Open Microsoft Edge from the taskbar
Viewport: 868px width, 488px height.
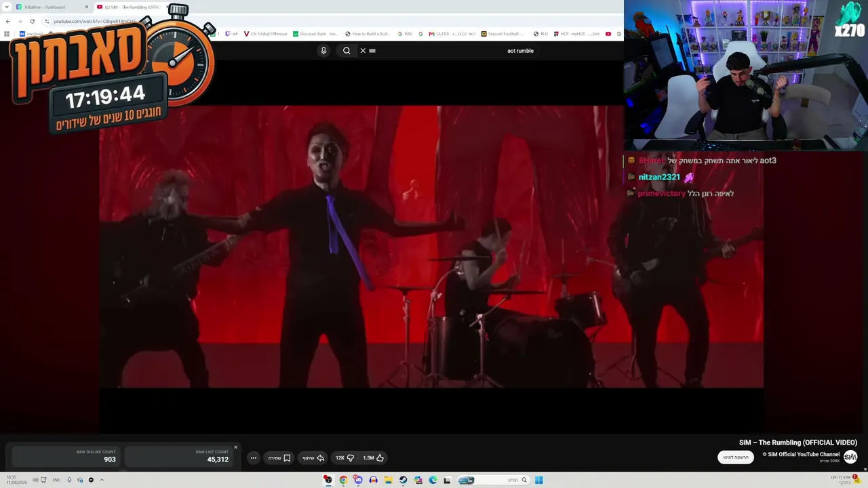[433, 481]
